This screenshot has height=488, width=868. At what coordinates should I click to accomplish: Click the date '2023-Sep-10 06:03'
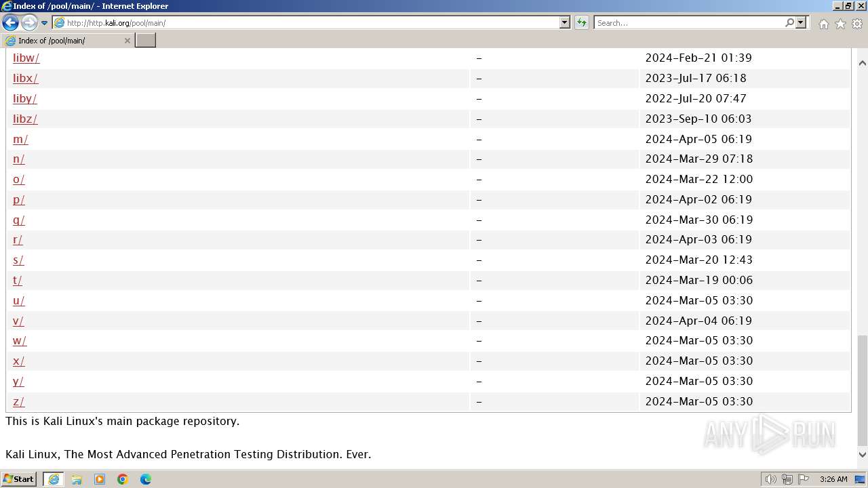tap(698, 119)
